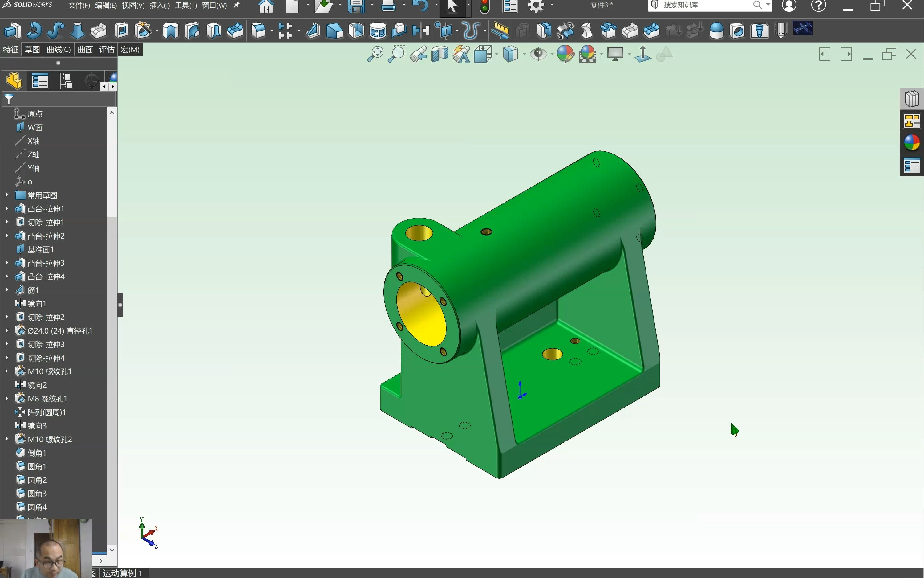Expand the 切除-拉伸1 feature
This screenshot has width=924, height=578.
7,222
